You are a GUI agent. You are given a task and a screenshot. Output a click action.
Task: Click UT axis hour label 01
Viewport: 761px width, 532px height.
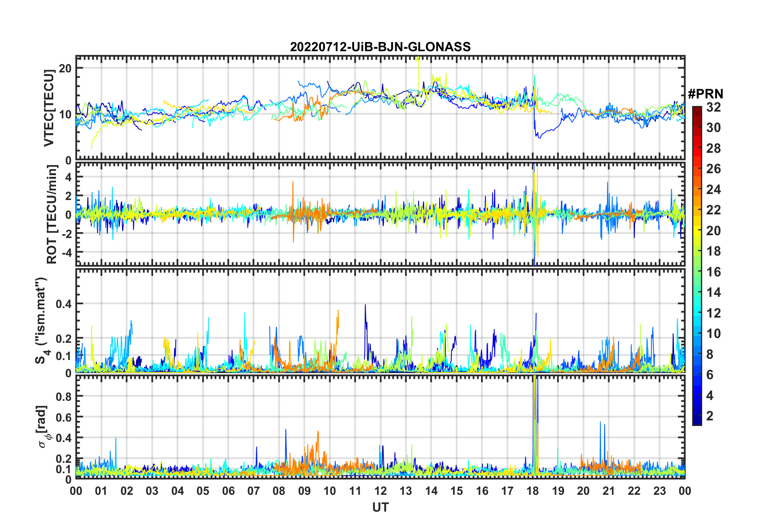tap(101, 491)
